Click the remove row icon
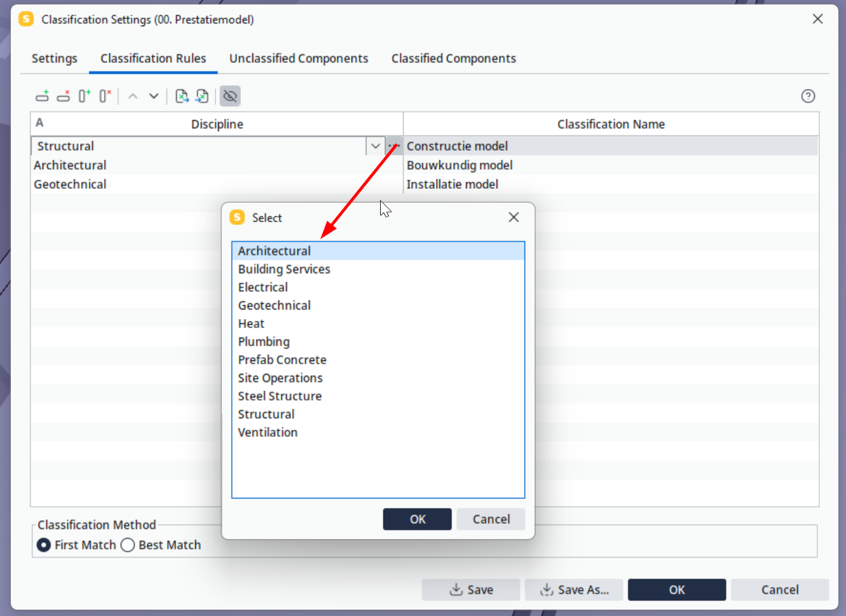 coord(64,96)
